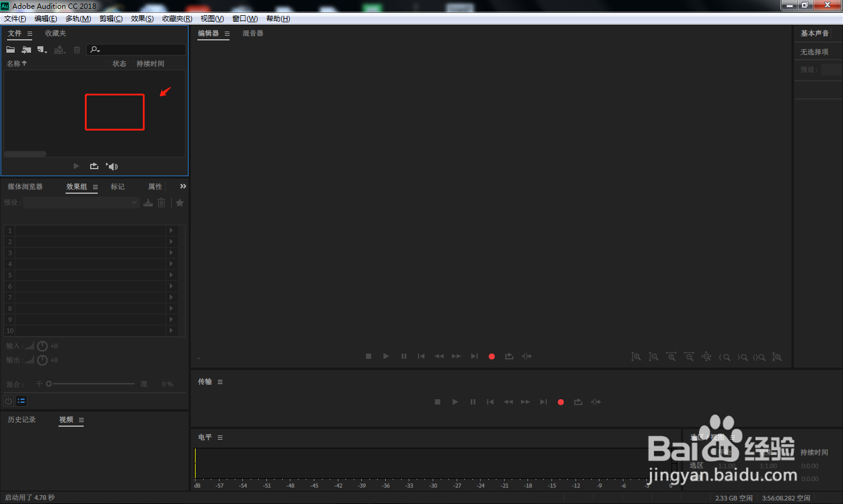Image resolution: width=843 pixels, height=504 pixels.
Task: Open file using the folder icon in Files panel
Action: coord(11,50)
